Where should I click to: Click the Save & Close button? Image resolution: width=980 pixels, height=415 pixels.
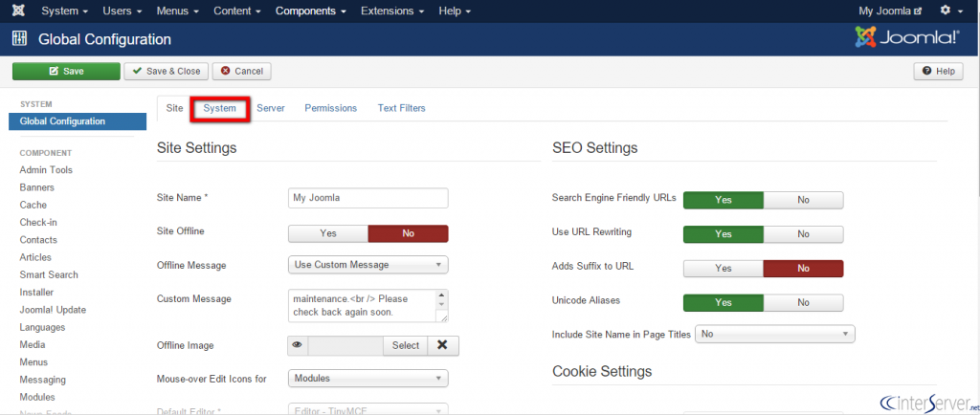(x=167, y=71)
